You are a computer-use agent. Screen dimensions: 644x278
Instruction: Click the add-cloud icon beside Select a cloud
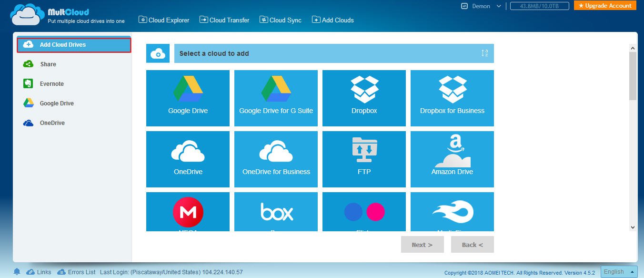[x=158, y=53]
